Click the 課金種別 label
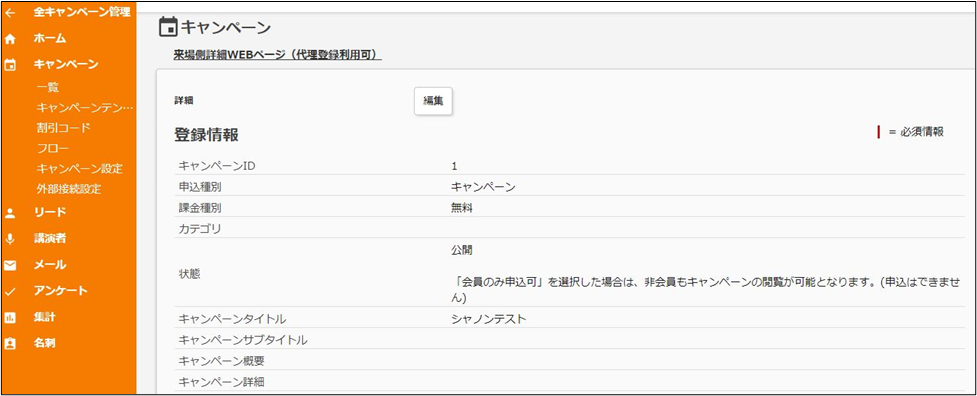 199,209
